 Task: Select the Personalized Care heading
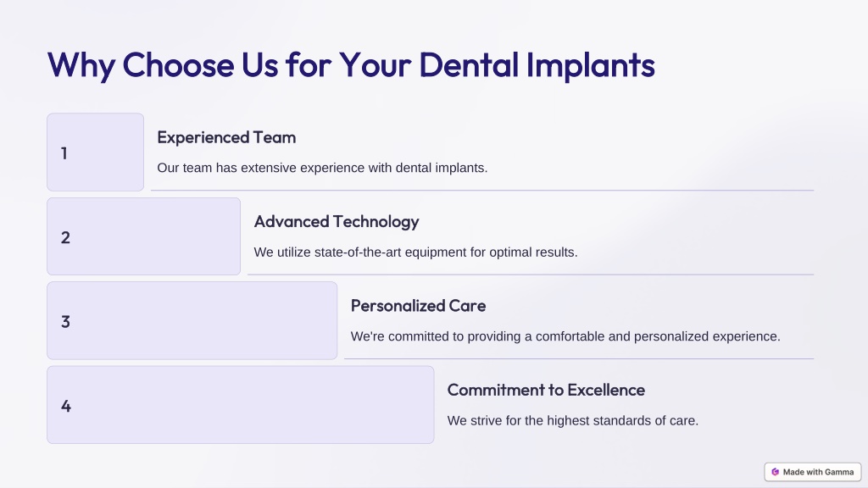point(418,305)
